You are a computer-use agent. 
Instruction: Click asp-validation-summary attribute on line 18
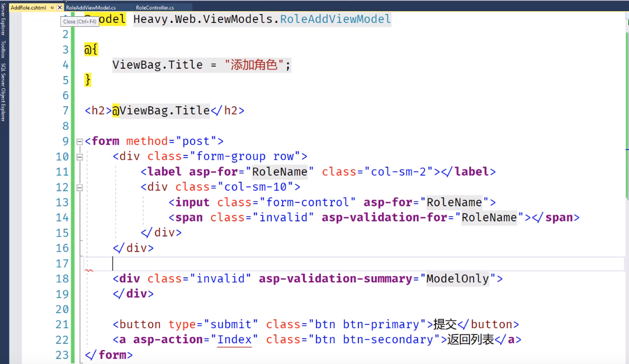335,278
